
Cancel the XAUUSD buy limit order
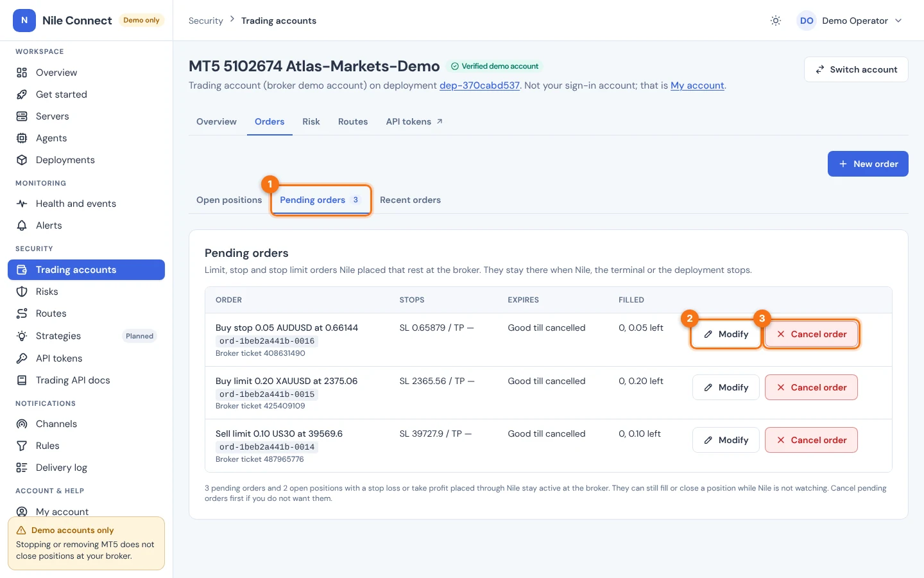[x=811, y=387]
